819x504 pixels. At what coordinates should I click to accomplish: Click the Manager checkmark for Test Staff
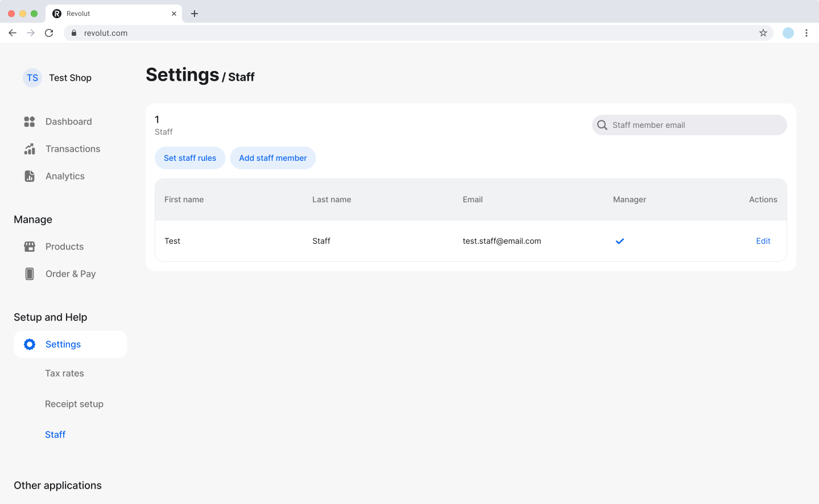coord(620,241)
